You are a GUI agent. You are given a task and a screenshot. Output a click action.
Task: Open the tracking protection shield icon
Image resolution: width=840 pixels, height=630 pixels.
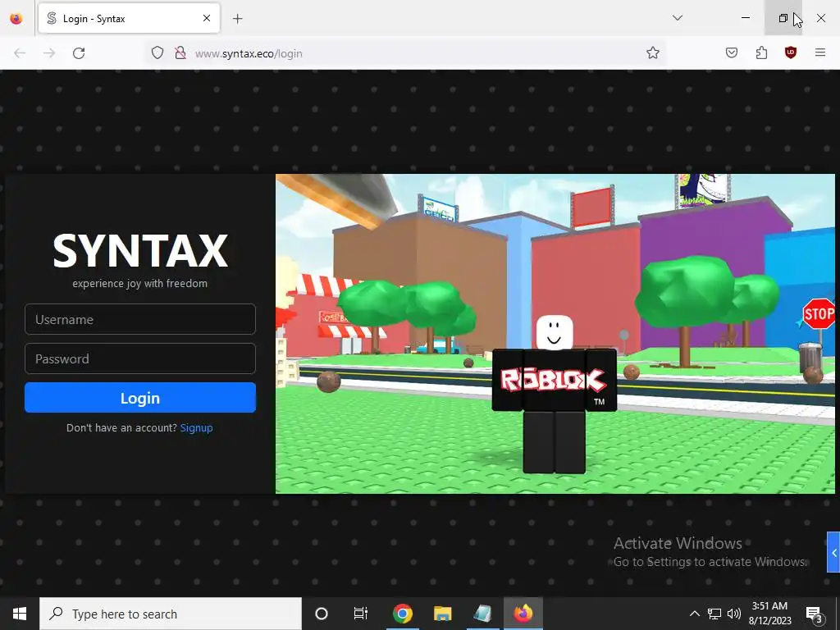pyautogui.click(x=157, y=52)
